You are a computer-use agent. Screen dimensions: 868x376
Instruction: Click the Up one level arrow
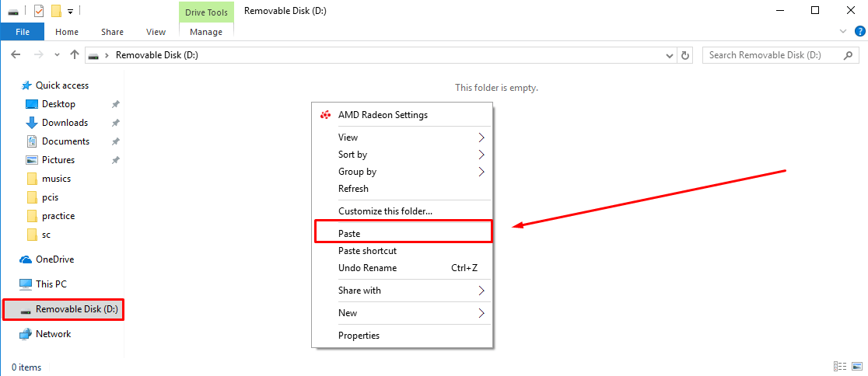coord(75,55)
